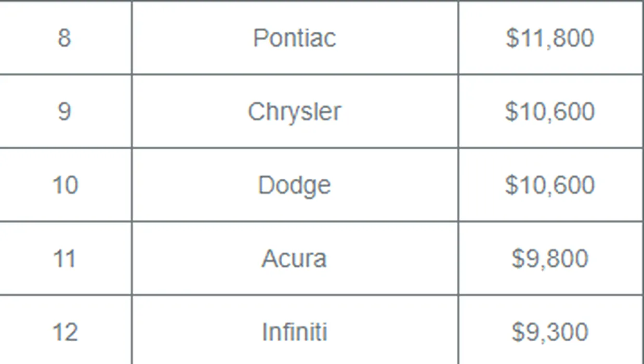
Task: Click the dollar sign in Dodge's price
Action: 512,185
